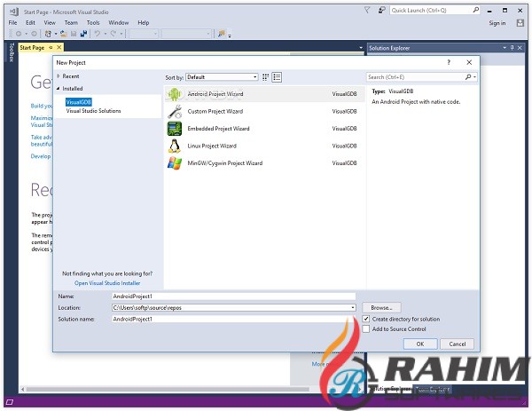Select the Android Project Wizard template
Viewport: 532px width, 411px height.
point(264,94)
